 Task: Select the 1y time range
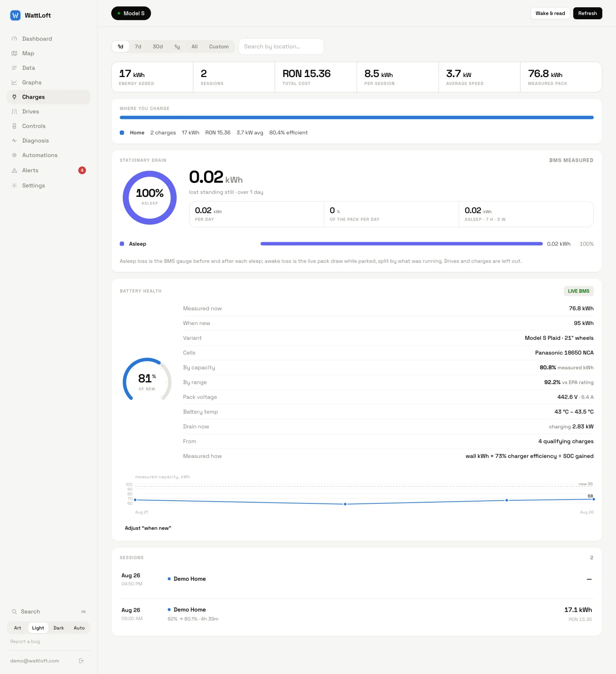[x=177, y=47]
